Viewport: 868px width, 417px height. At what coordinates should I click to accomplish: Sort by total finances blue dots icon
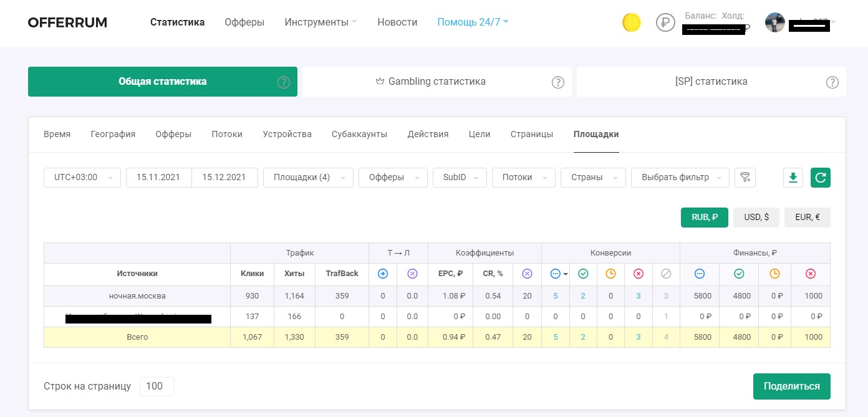[699, 274]
